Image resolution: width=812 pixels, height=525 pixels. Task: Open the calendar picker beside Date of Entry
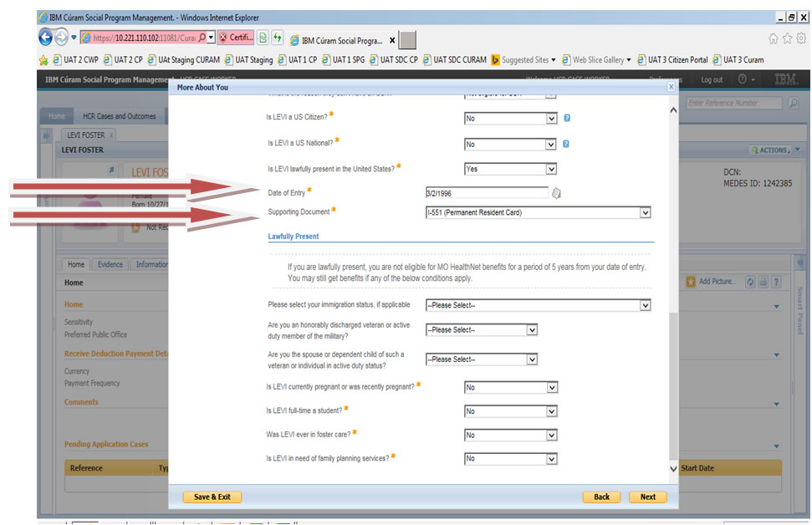point(556,193)
